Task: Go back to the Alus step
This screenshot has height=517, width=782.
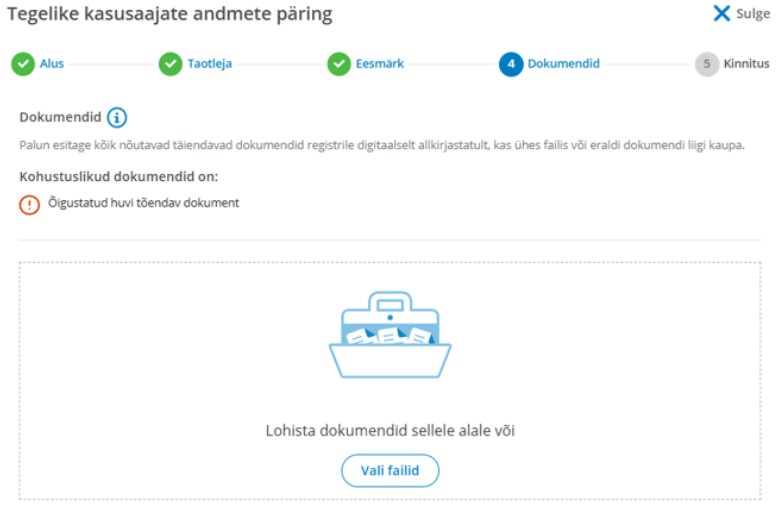Action: click(x=52, y=64)
